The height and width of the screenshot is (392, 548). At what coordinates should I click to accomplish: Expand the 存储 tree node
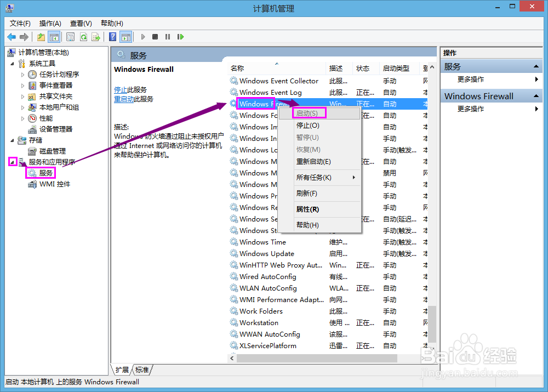coord(13,140)
